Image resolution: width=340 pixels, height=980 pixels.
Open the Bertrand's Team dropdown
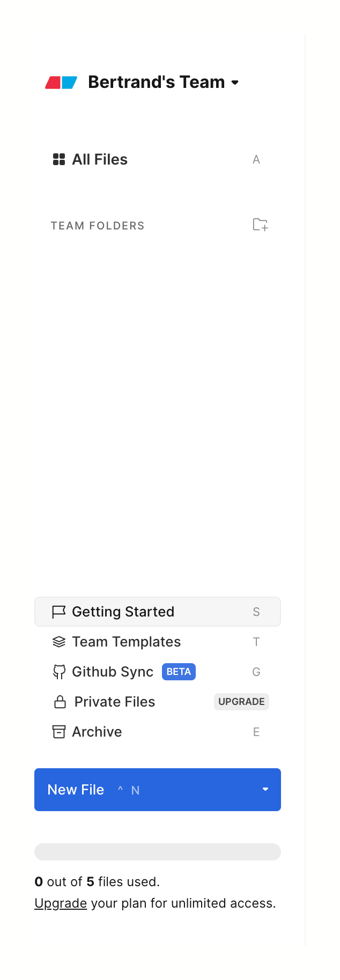tap(235, 83)
